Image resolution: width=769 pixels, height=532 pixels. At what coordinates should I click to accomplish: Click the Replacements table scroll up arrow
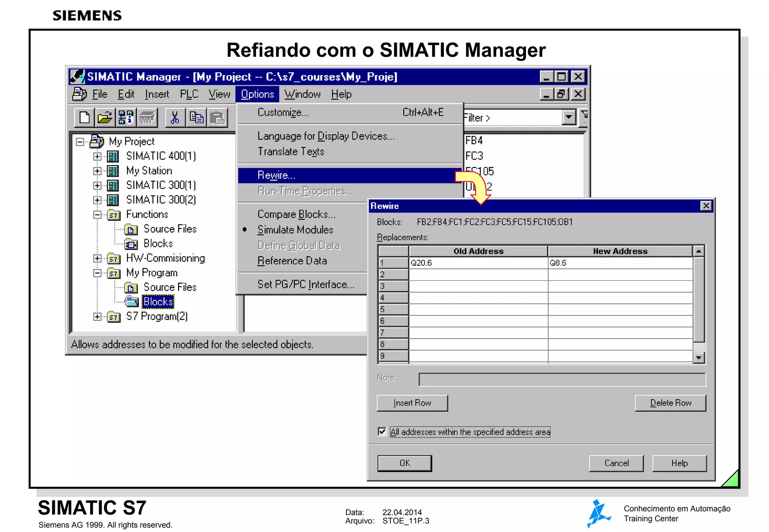click(x=698, y=251)
